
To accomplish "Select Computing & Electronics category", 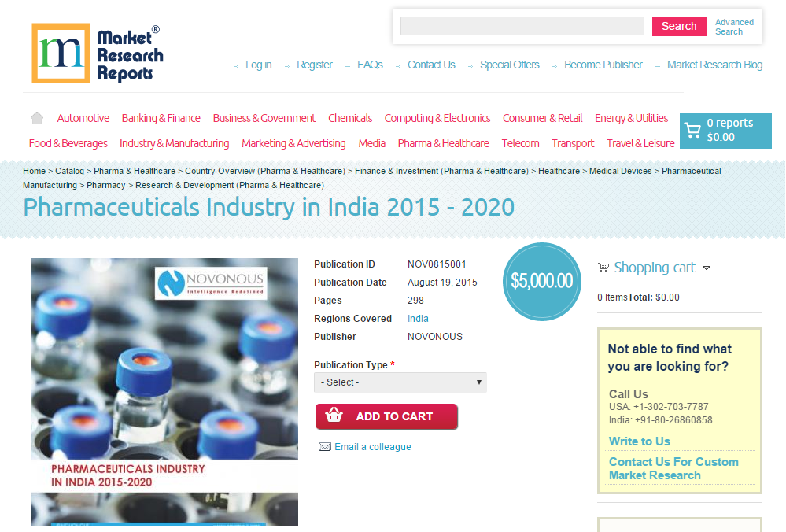I will pyautogui.click(x=437, y=118).
